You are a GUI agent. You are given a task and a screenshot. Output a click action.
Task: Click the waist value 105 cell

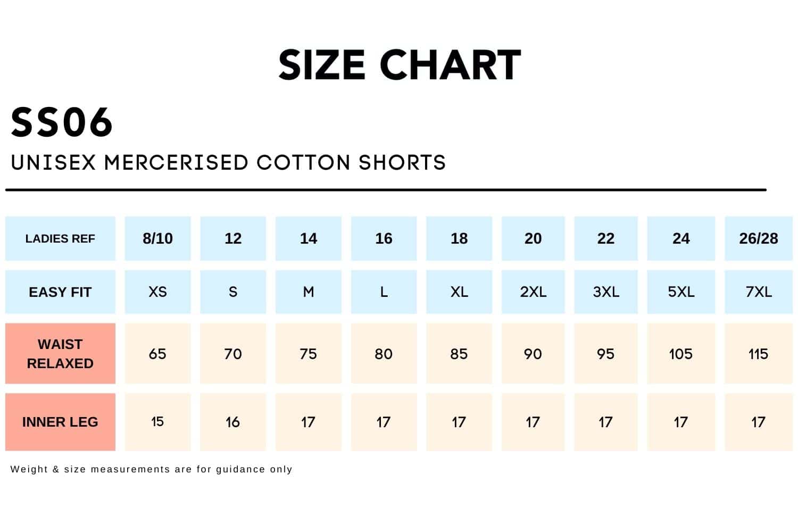click(x=680, y=354)
